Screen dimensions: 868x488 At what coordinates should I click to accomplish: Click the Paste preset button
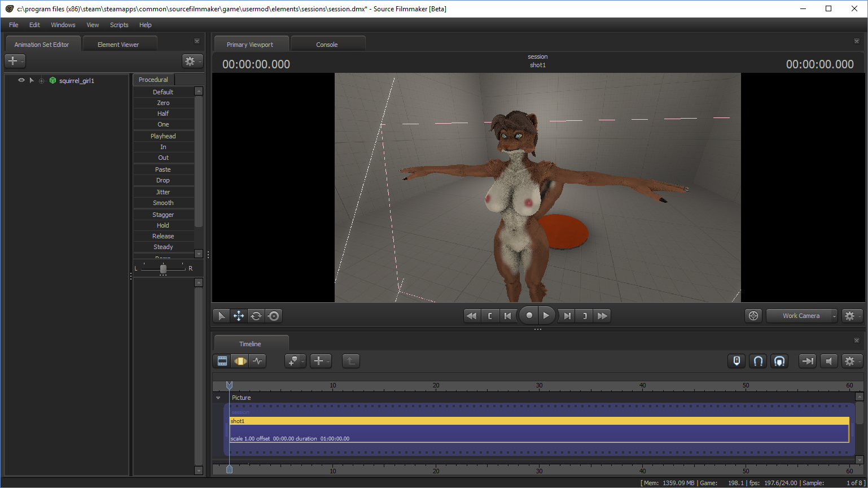coord(163,169)
